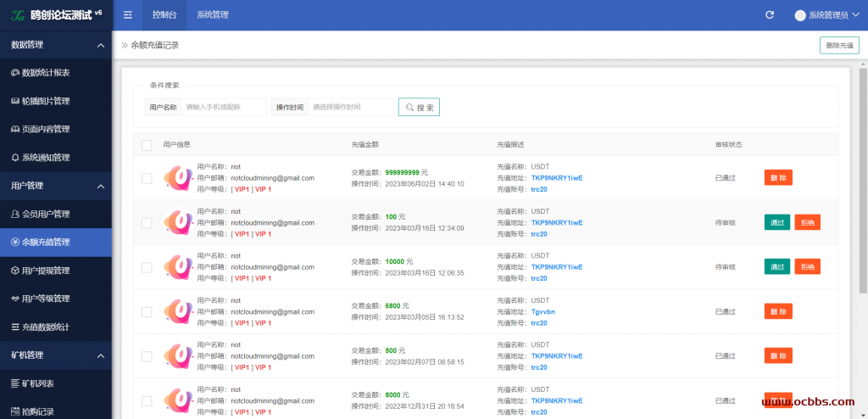Screen dimensions: 868x419
Task: Click the 矿机列表 list icon
Action: pos(15,383)
